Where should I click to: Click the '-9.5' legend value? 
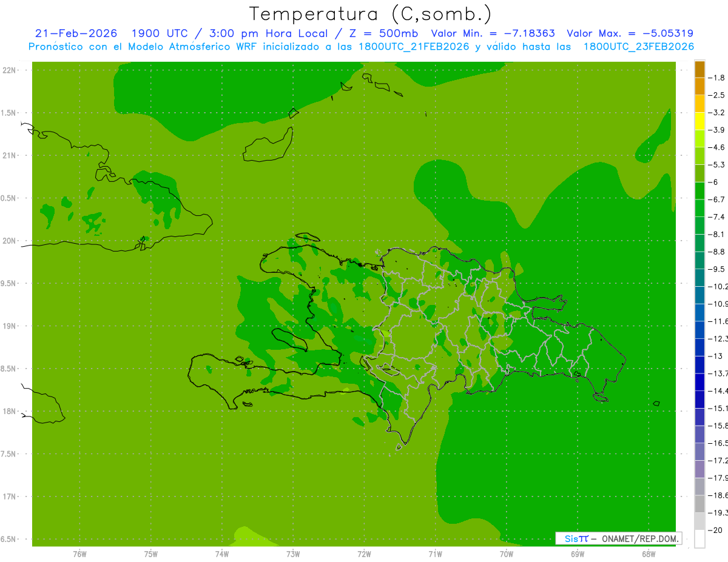click(717, 269)
